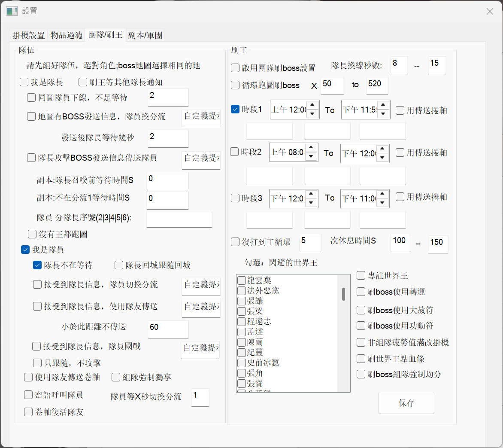Tick 卷軸復活隊友 checkbox
Viewport: 503px width, 448px height.
28,412
